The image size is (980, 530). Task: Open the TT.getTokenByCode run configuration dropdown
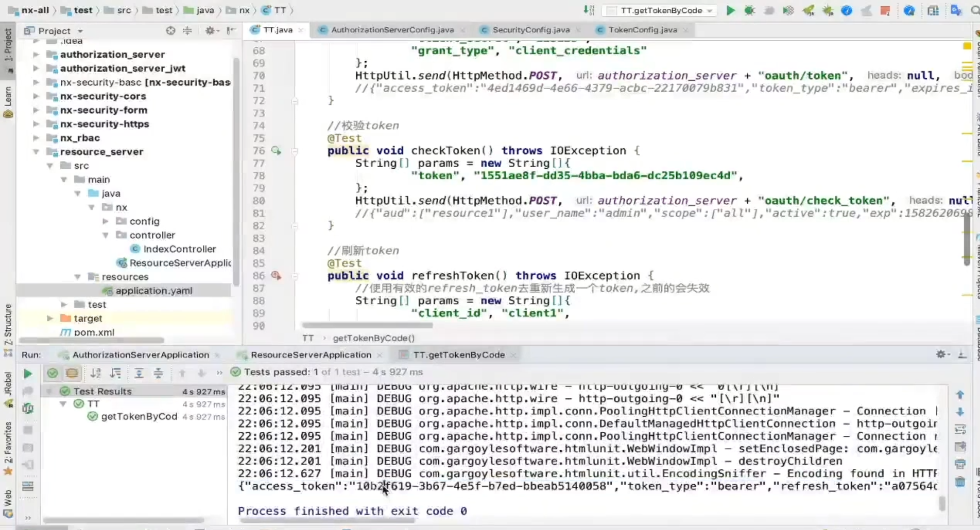coord(661,10)
